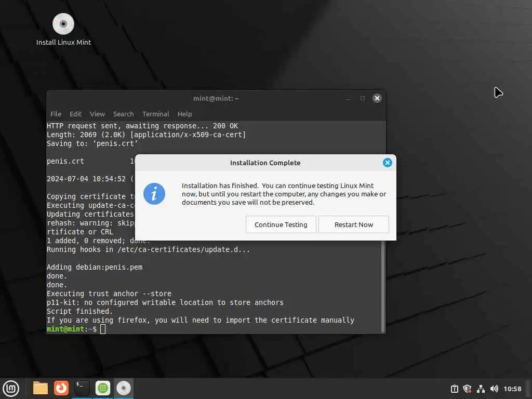Open the terminal Search menu
Viewport: 532px width, 399px height.
(123, 114)
